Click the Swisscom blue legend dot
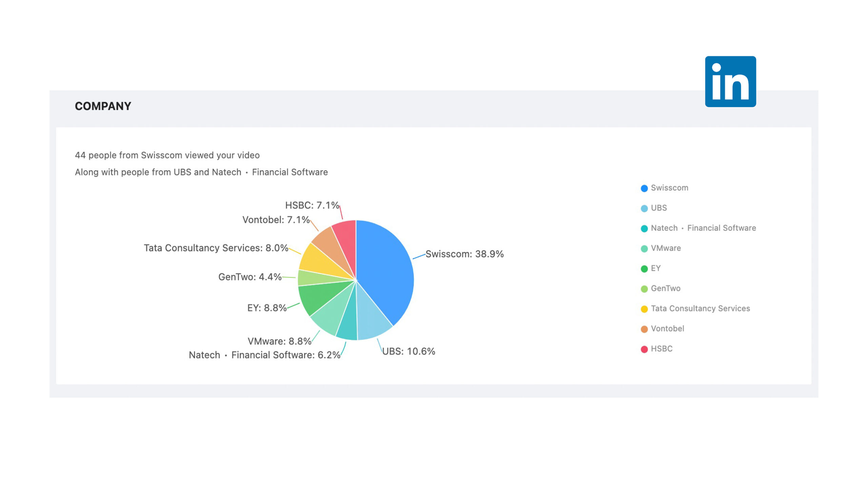868x488 pixels. (644, 188)
